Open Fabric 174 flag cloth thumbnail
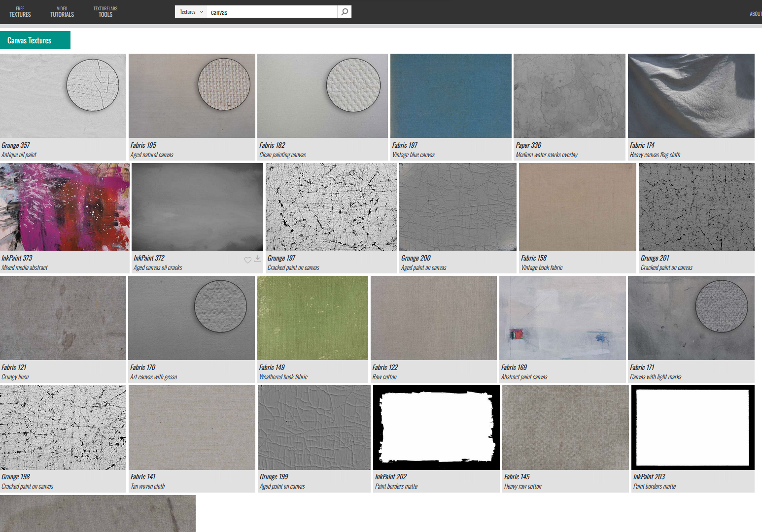Screen dimensions: 762x532 coord(691,96)
